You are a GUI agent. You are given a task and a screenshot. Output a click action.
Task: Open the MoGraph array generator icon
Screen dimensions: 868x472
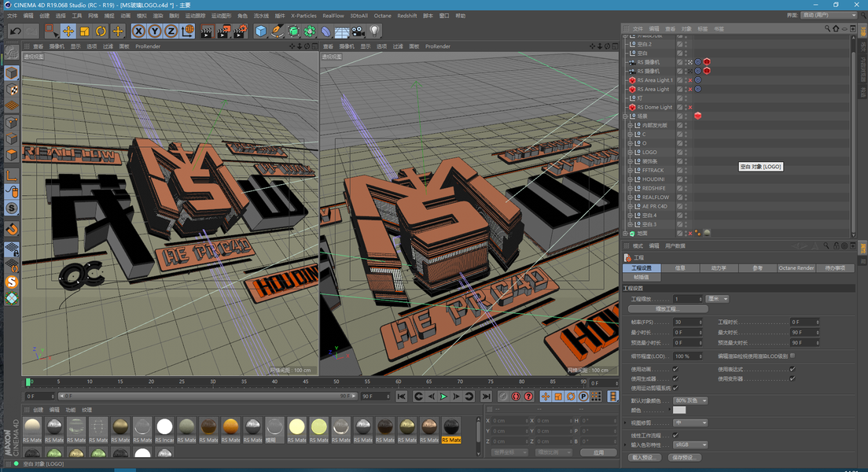[310, 31]
